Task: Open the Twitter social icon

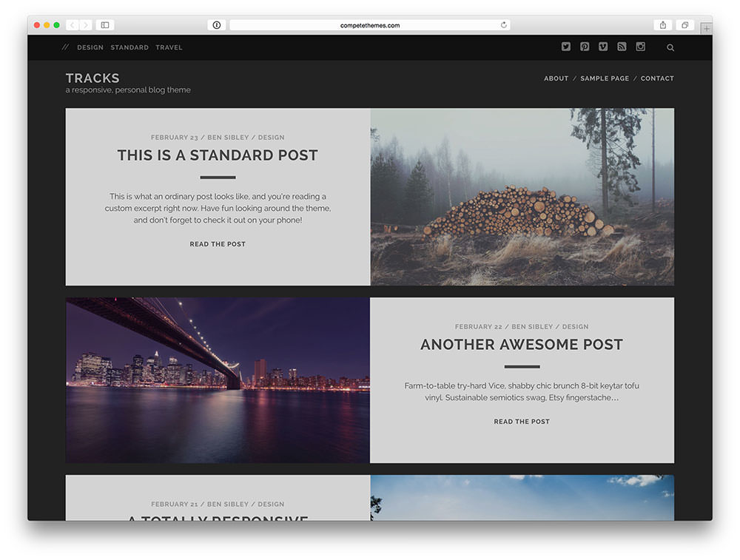Action: point(566,47)
